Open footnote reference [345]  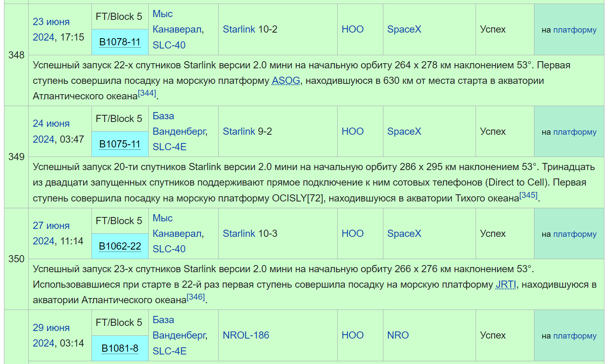[x=528, y=196]
